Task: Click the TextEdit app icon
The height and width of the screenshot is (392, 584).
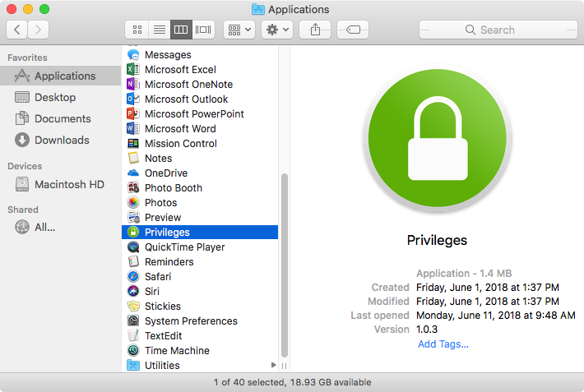Action: 133,336
